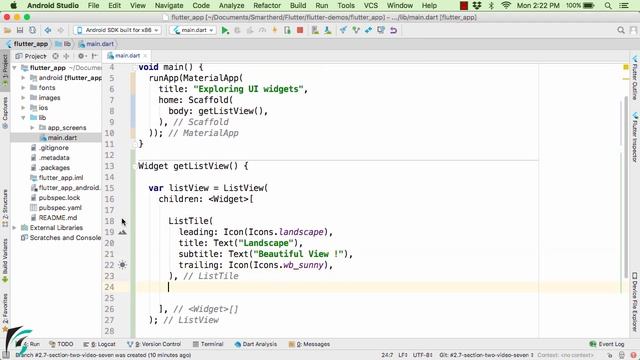The image size is (640, 360).
Task: Open the Project panel settings gear
Action: click(81, 56)
